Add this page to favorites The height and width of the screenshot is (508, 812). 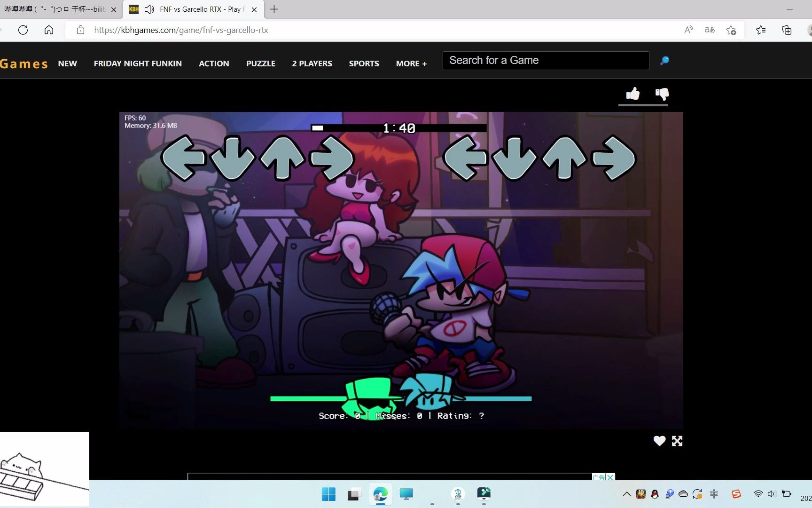[731, 30]
